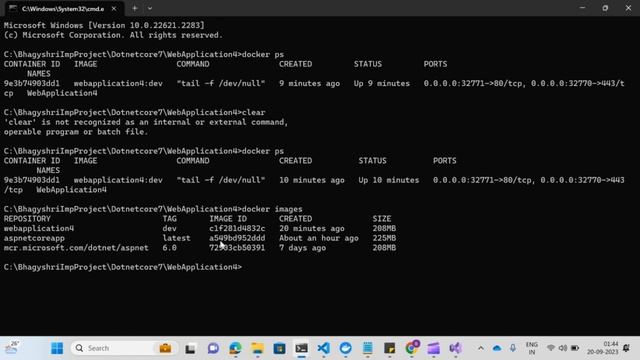Click the briefcase icon inside taskbar search
This screenshot has height=360, width=640.
tap(165, 348)
